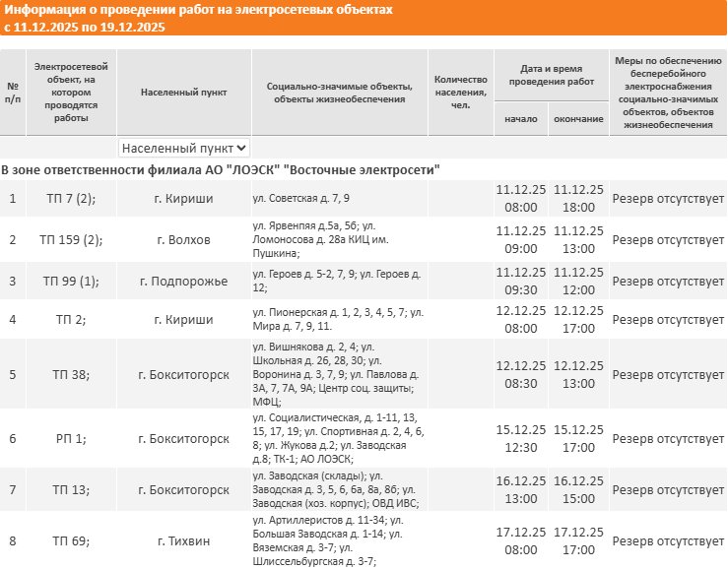Select end time "12.12.25 17:00"
Screen dimensions: 728x570
tap(578, 320)
